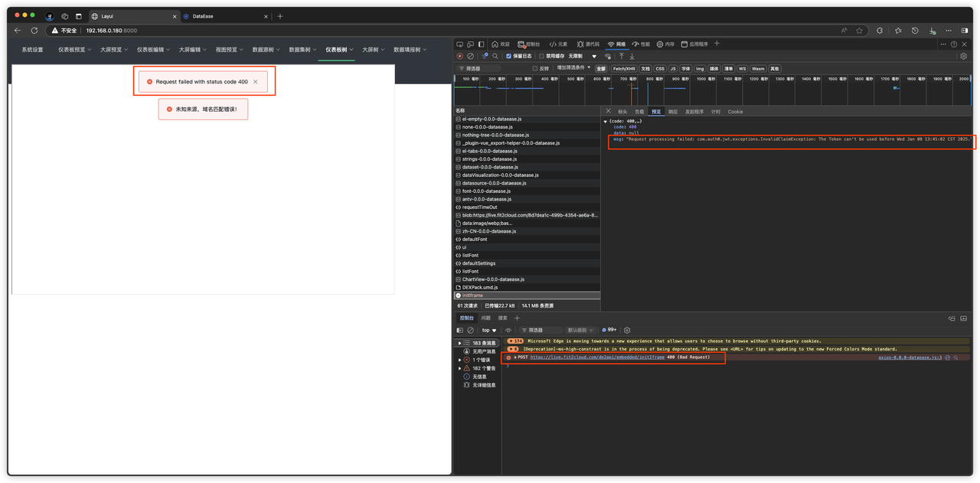Reload the page with browser refresh
Image resolution: width=980 pixels, height=483 pixels.
click(34, 31)
